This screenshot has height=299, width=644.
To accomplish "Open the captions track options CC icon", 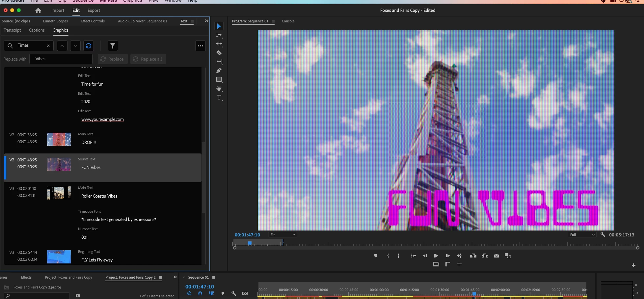I will coord(245,293).
